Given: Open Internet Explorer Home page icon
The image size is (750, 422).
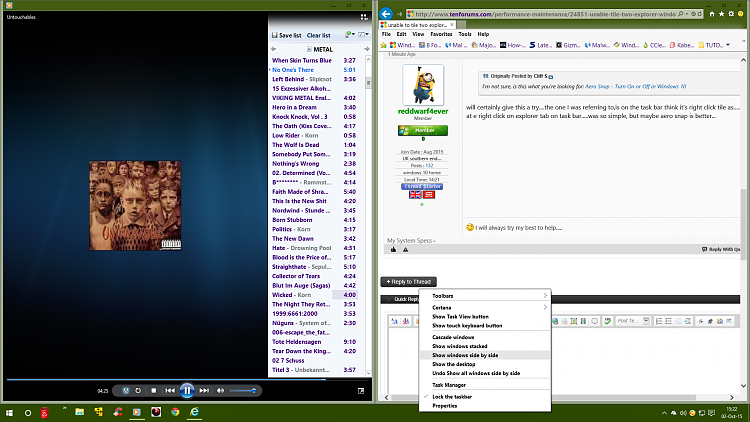Looking at the screenshot, I should (712, 14).
